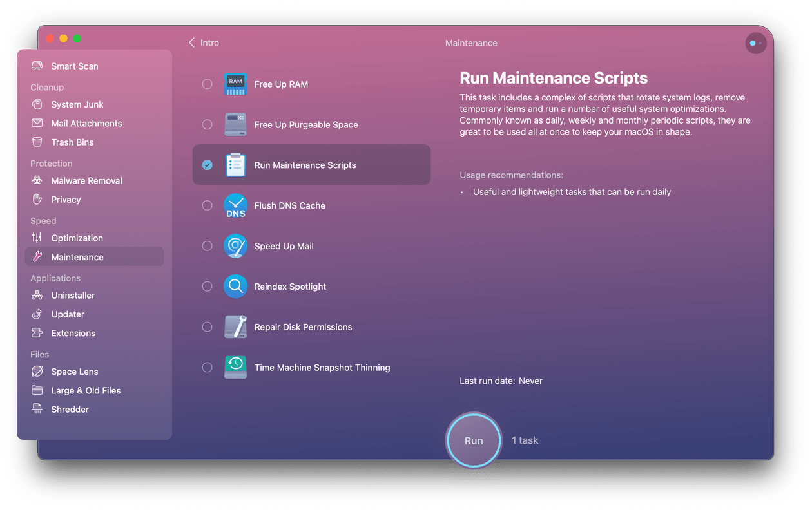Click the Free Up Purgeable Space label
Screen dimensions: 812x510
click(306, 125)
